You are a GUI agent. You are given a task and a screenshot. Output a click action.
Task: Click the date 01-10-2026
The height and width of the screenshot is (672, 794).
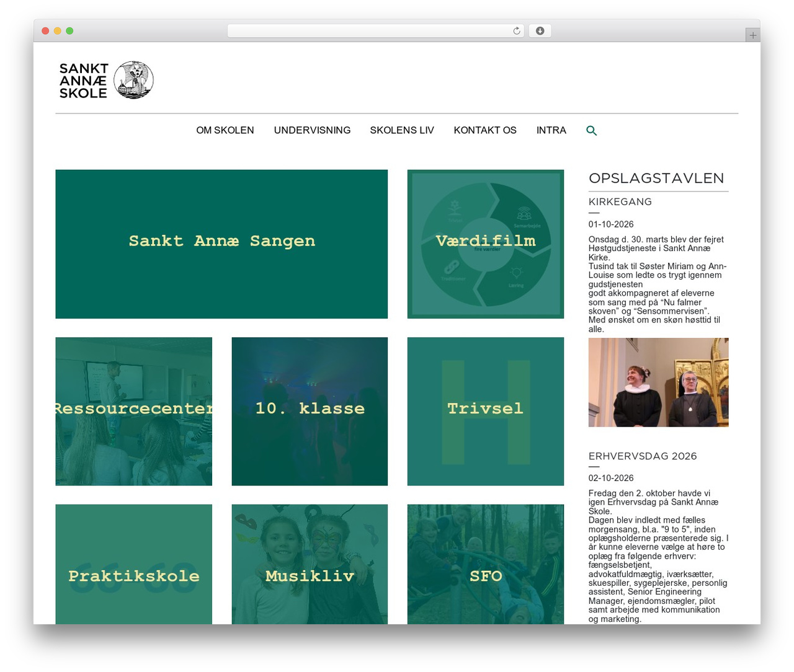tap(611, 224)
